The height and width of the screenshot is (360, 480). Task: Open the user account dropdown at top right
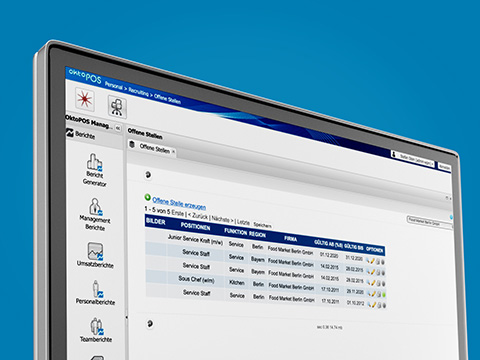click(413, 158)
